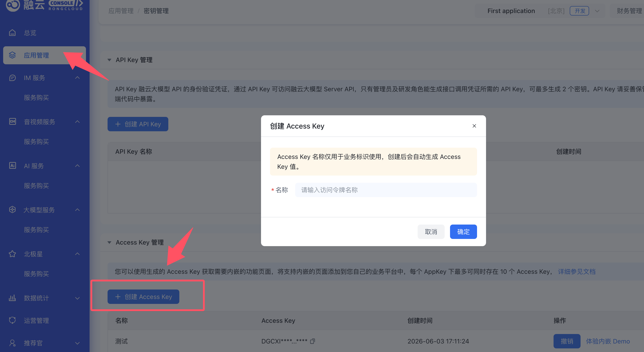Click the IM 服务 chat bubble icon
The width and height of the screenshot is (644, 352).
click(12, 78)
